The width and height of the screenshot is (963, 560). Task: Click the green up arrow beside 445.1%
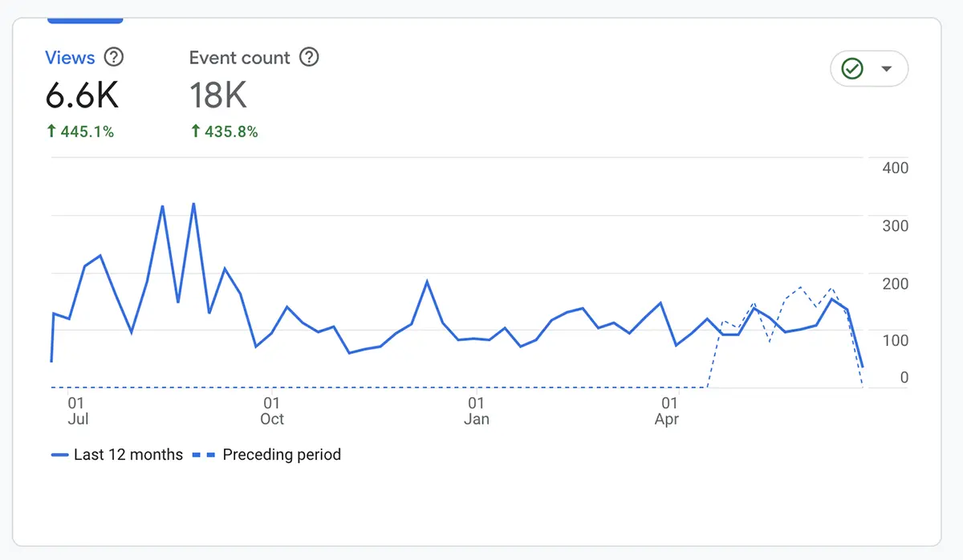coord(52,131)
